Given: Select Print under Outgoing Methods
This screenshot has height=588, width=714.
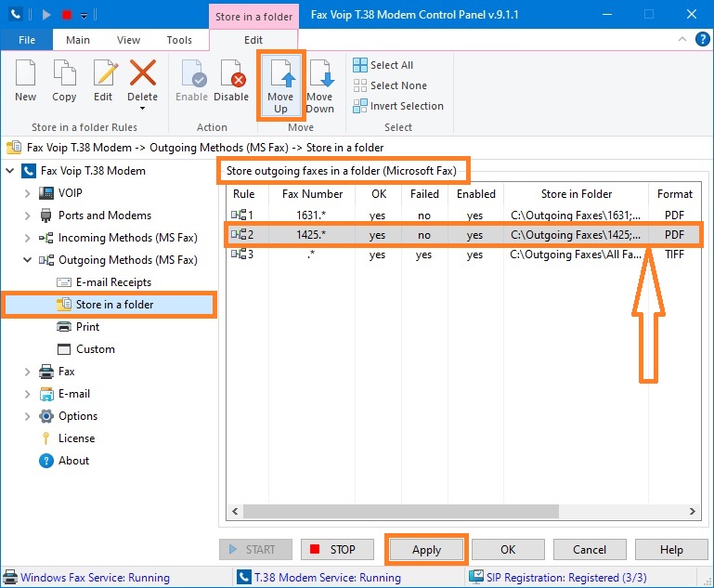Looking at the screenshot, I should click(x=87, y=327).
